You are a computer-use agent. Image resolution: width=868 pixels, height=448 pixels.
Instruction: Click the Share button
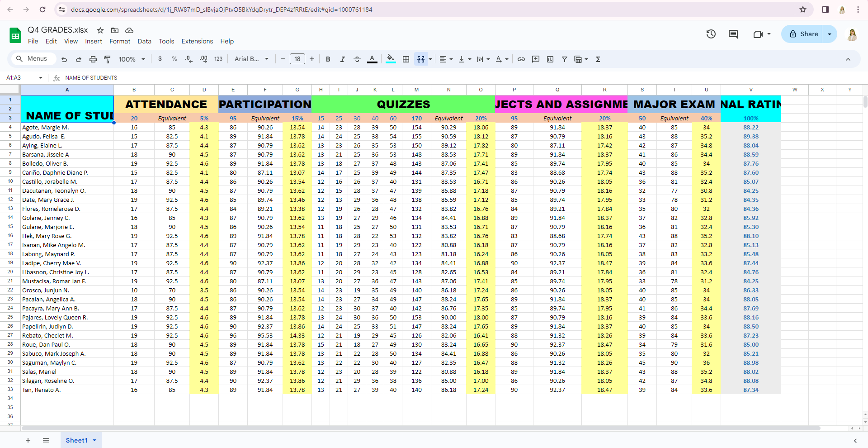tap(803, 34)
